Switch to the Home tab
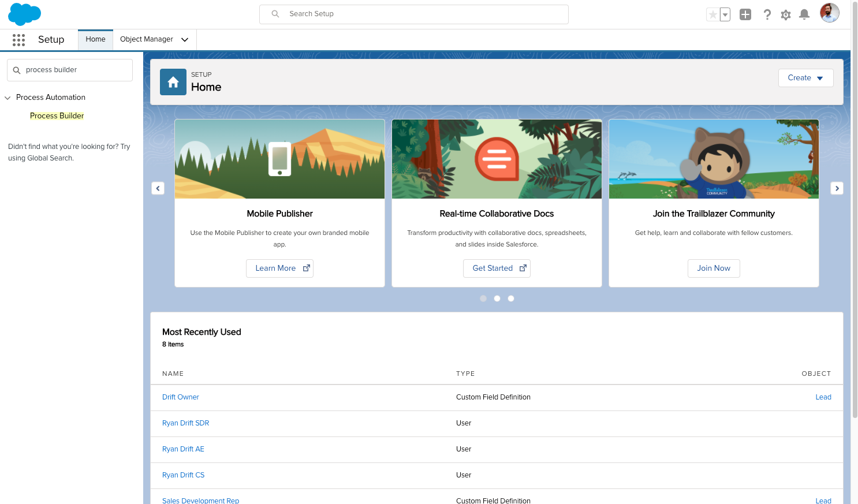Image resolution: width=858 pixels, height=504 pixels. tap(96, 39)
